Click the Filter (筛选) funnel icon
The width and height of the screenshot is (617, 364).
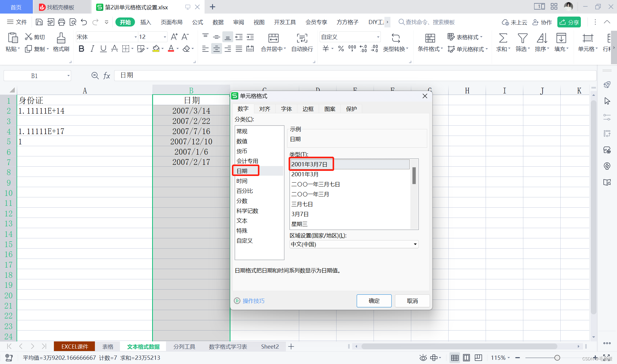[522, 39]
